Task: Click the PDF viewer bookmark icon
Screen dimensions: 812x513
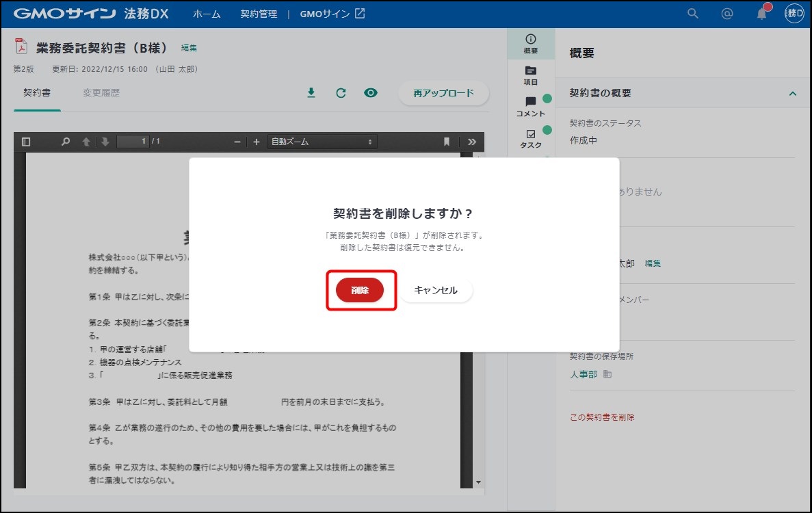Action: point(447,142)
